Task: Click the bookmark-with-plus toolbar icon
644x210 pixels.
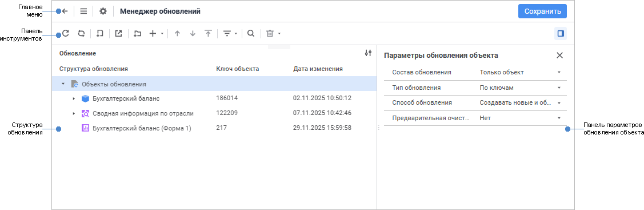Action: click(x=100, y=34)
